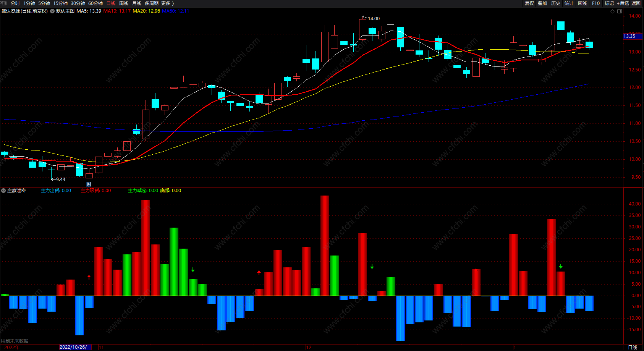Add stock via +自选 button
The width and height of the screenshot is (644, 351).
click(x=623, y=3)
